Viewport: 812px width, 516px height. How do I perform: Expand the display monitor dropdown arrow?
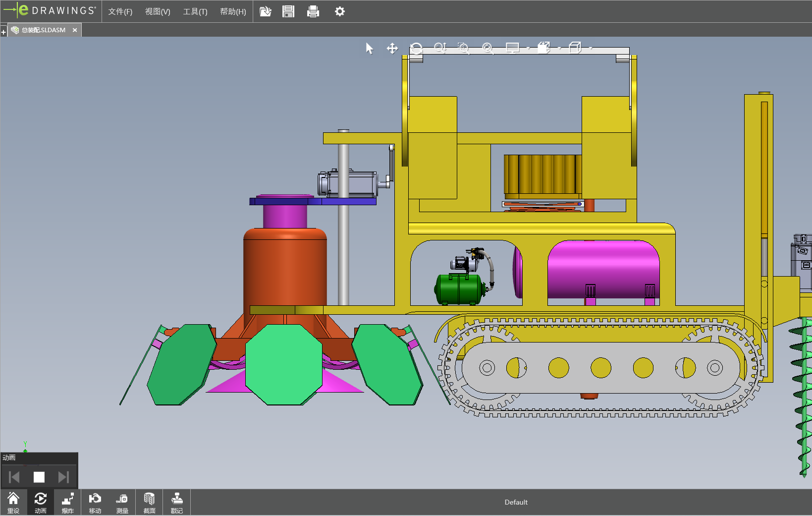point(528,48)
